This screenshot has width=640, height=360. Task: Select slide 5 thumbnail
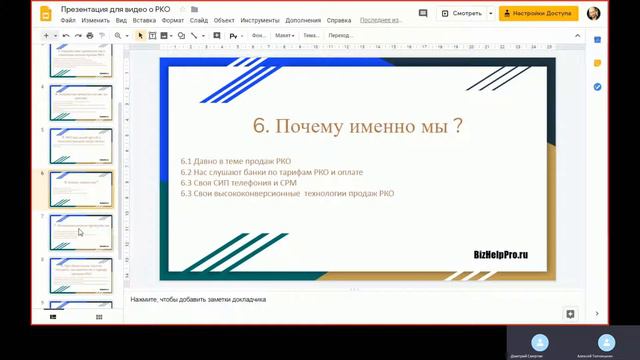click(81, 146)
